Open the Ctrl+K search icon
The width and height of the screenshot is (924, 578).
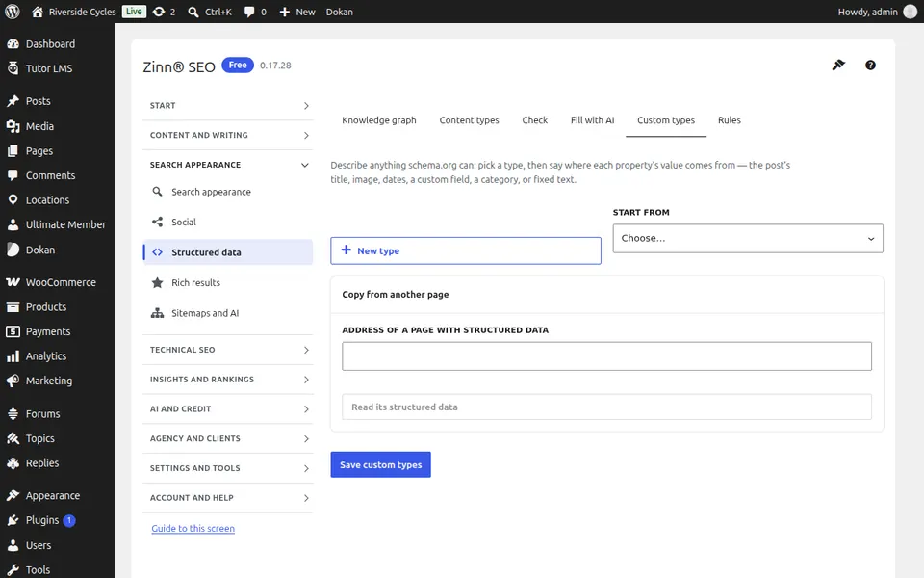192,12
